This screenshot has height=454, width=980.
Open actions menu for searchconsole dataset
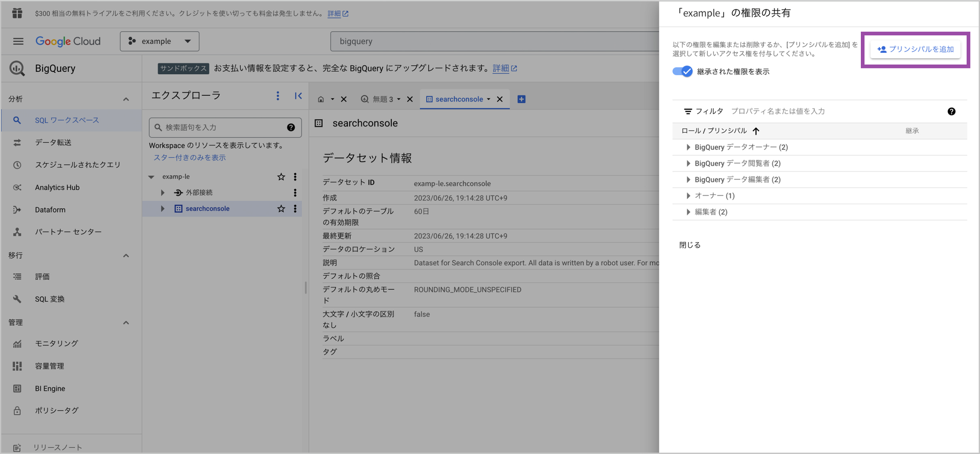click(x=295, y=208)
